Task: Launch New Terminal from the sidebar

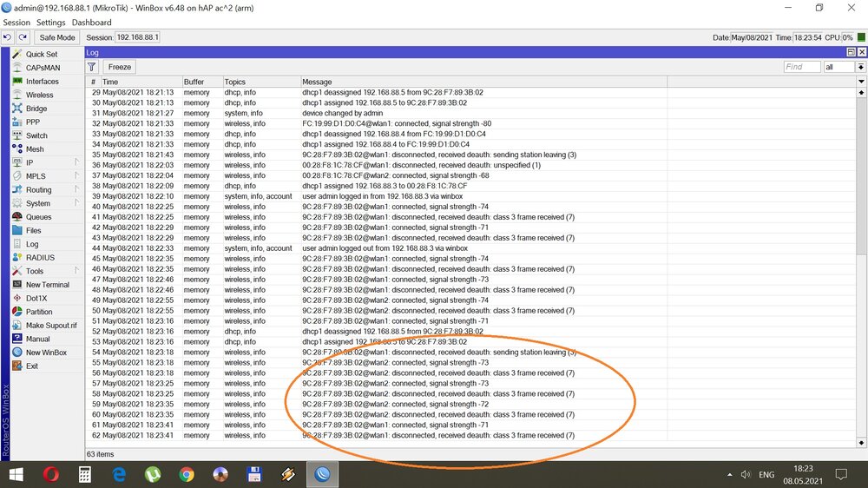Action: pyautogui.click(x=47, y=285)
